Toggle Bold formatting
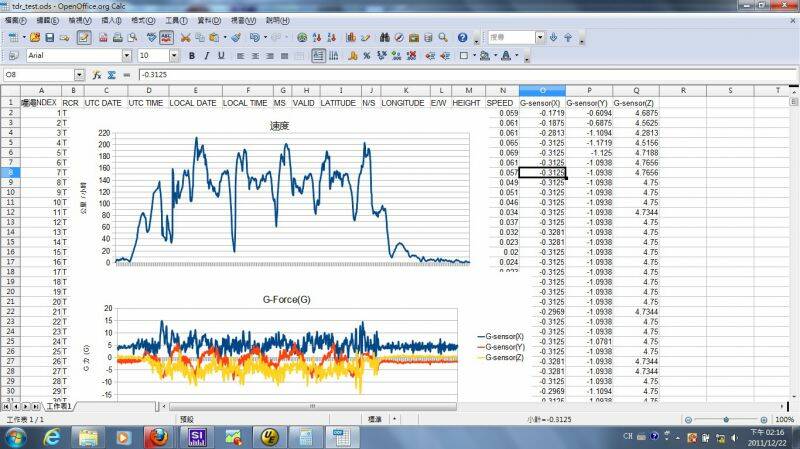 click(191, 56)
